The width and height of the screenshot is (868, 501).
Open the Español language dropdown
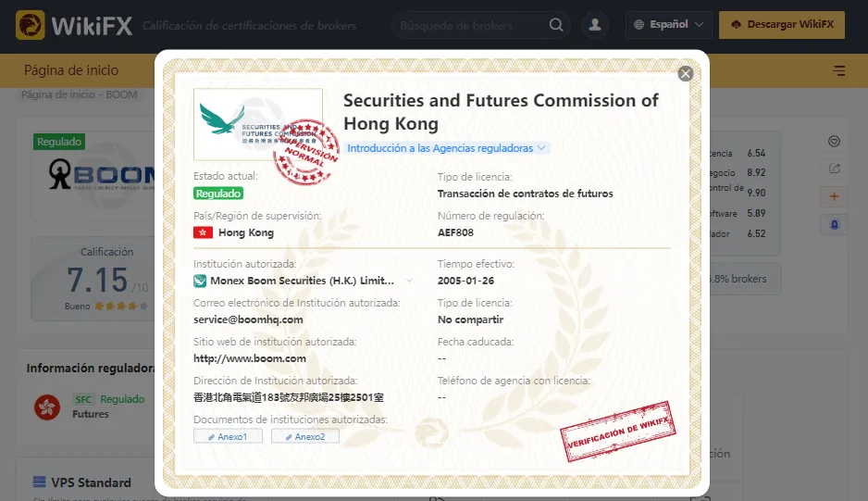point(669,25)
